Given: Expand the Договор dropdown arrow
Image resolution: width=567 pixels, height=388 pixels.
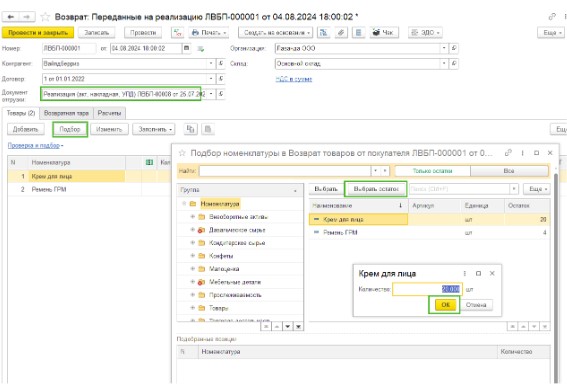Looking at the screenshot, I should click(211, 79).
